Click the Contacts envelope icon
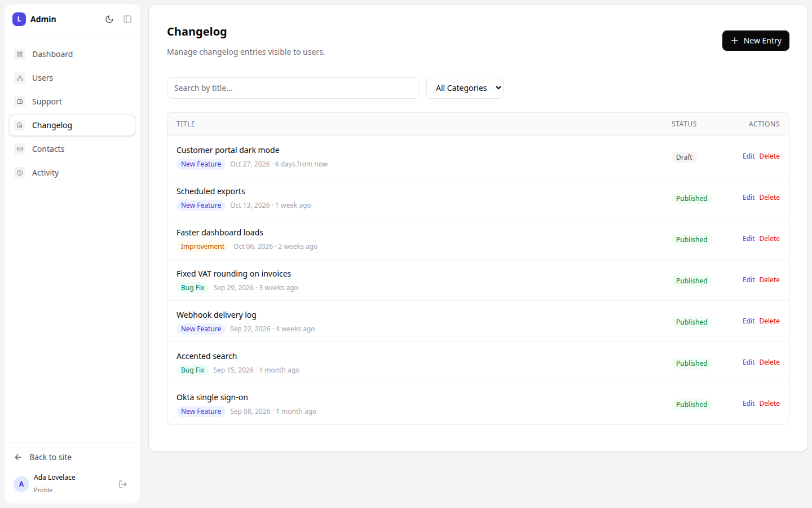The height and width of the screenshot is (508, 812). (x=20, y=149)
